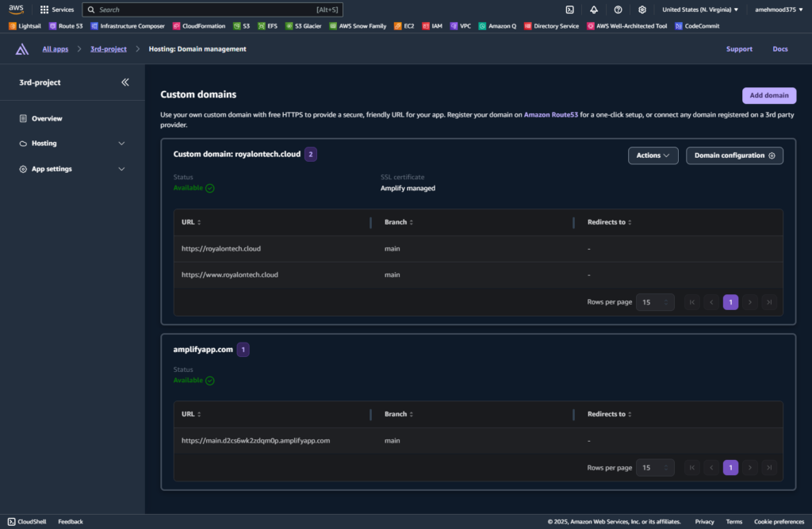Go to 3rd-project breadcrumb link
The width and height of the screenshot is (812, 529).
click(108, 48)
